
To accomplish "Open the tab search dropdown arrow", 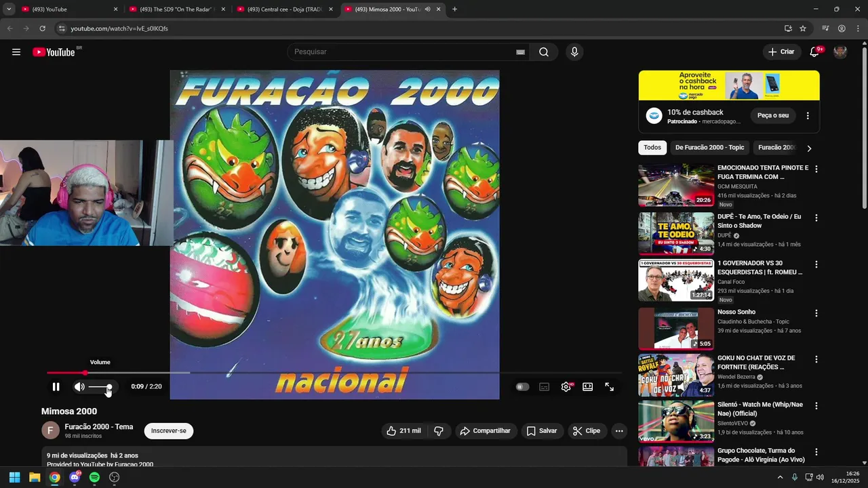I will [x=9, y=9].
